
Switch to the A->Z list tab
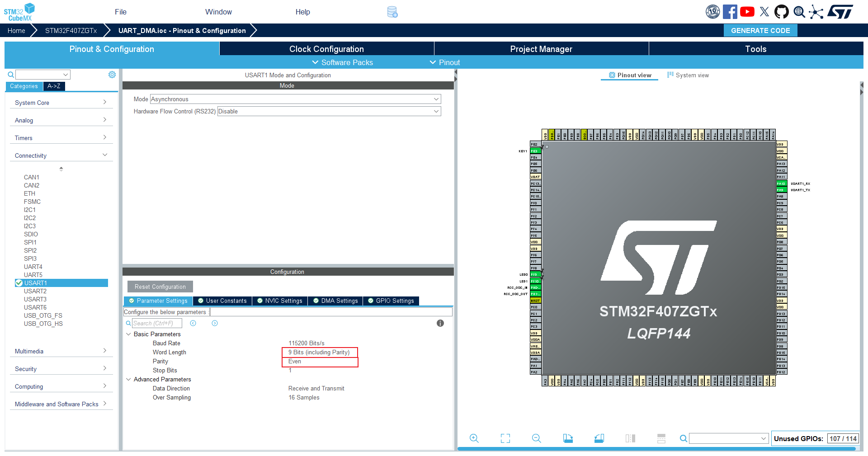click(54, 86)
